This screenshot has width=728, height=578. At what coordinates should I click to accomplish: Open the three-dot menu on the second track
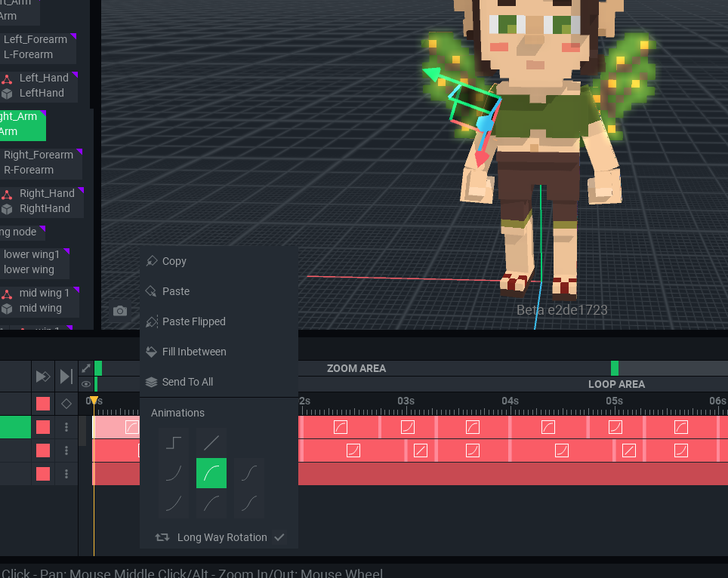66,450
